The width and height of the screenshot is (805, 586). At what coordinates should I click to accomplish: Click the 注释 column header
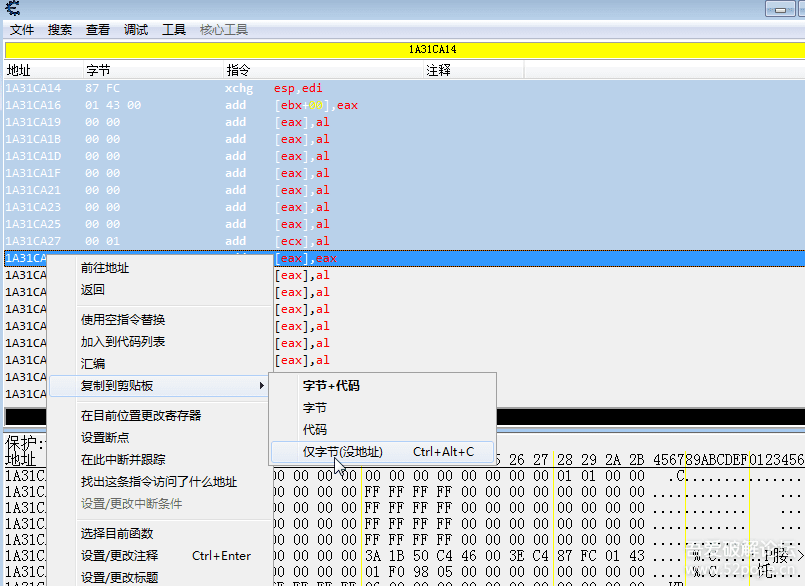coord(473,70)
